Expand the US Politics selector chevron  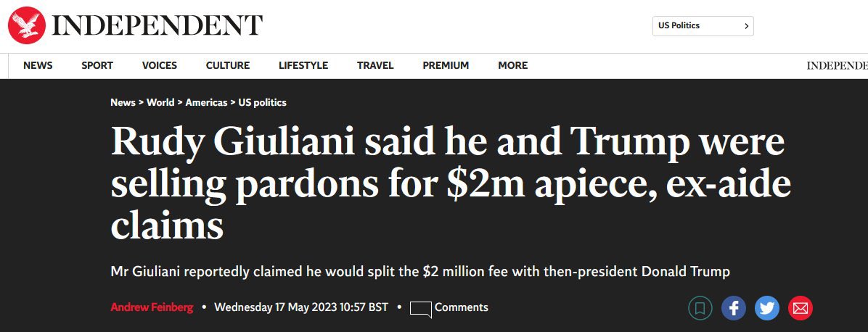click(746, 26)
